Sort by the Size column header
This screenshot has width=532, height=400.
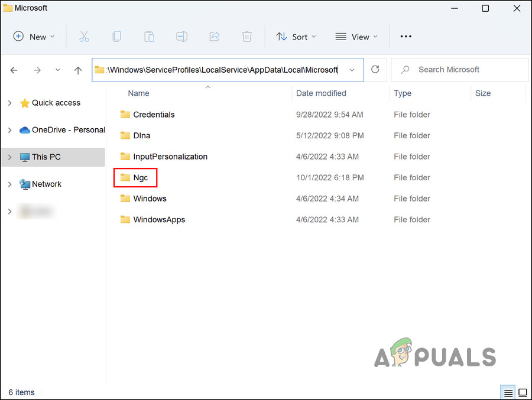483,93
